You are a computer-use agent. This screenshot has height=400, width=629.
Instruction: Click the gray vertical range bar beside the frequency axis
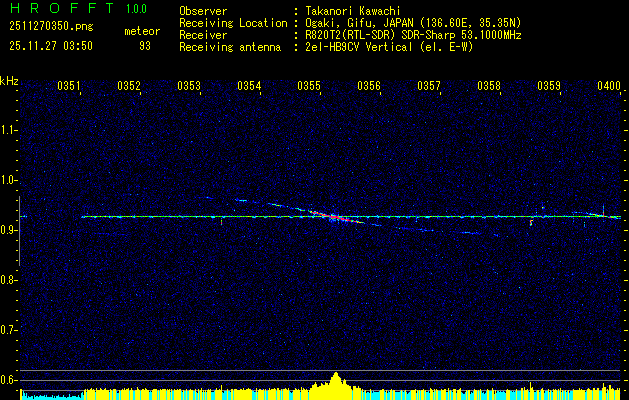[19, 231]
